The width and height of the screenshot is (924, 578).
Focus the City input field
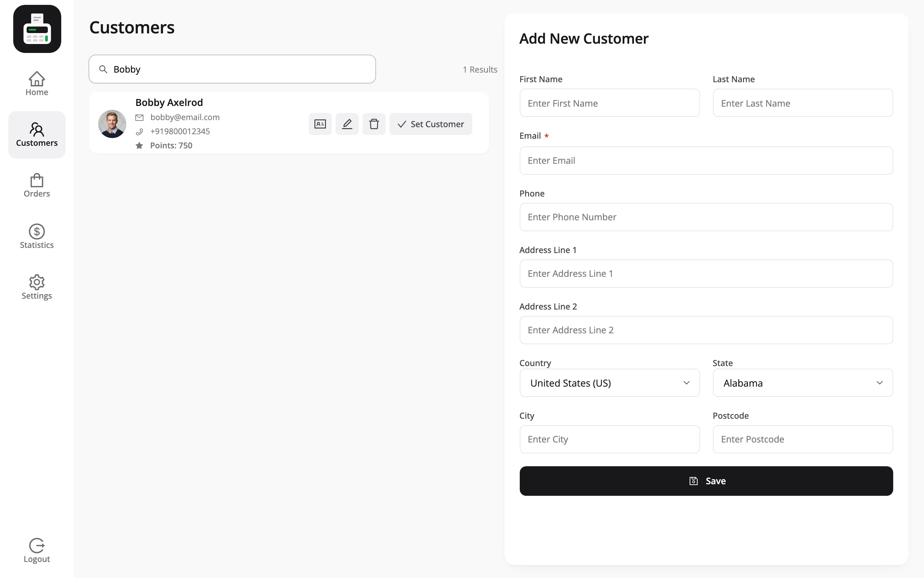tap(609, 439)
